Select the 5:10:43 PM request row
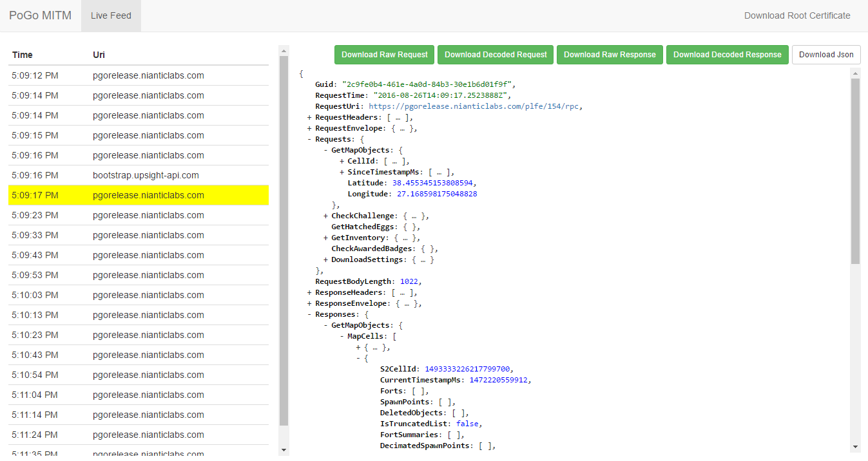Viewport: 868px width, 461px height. click(139, 355)
